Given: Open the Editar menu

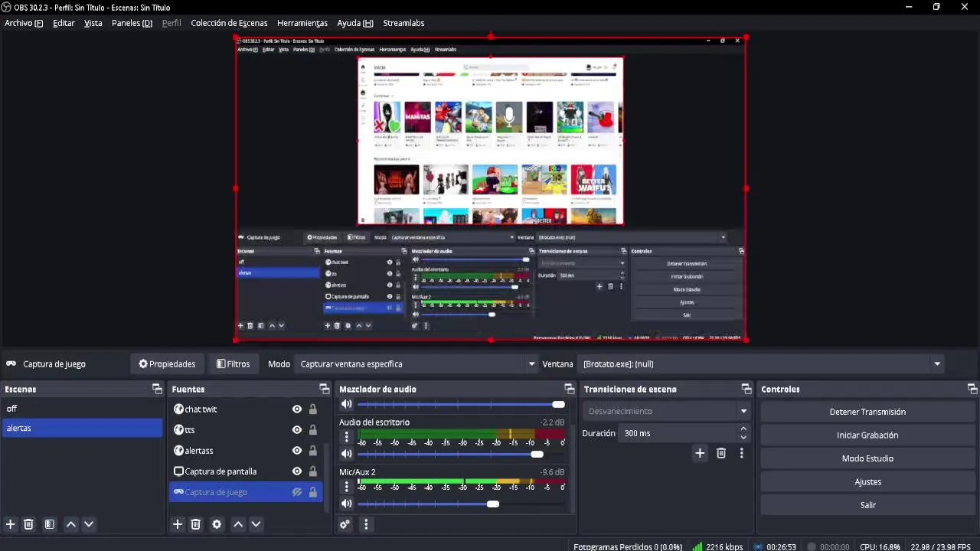Looking at the screenshot, I should 64,23.
